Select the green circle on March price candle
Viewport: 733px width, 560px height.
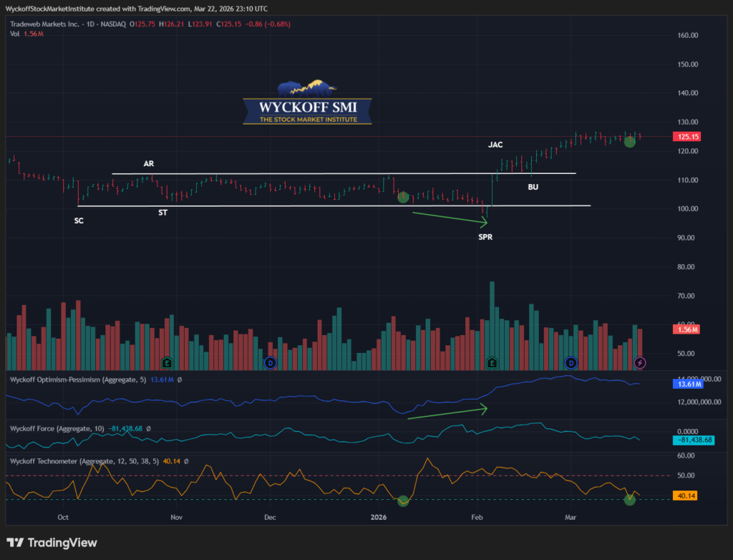(x=630, y=142)
